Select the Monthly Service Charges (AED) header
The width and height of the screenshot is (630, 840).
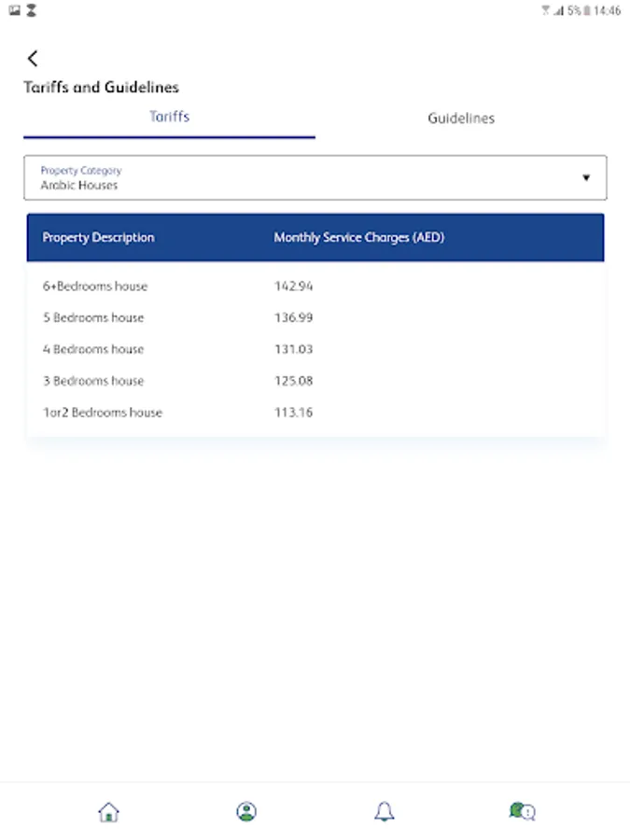pyautogui.click(x=359, y=237)
